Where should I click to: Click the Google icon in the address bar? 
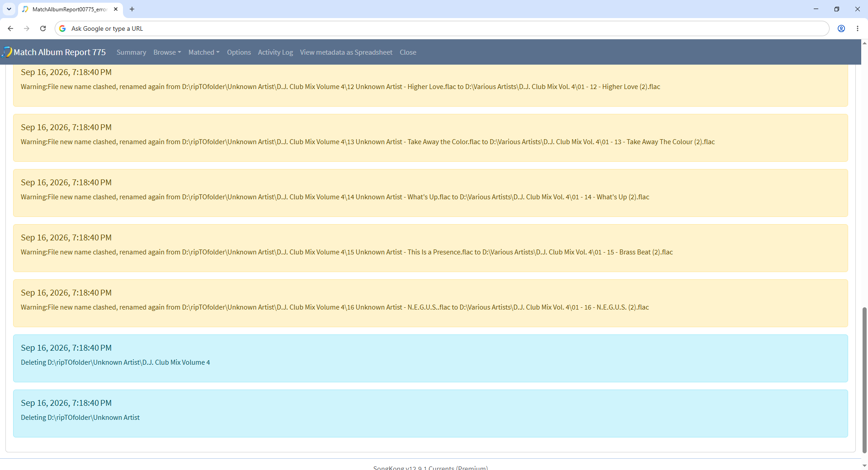point(62,28)
